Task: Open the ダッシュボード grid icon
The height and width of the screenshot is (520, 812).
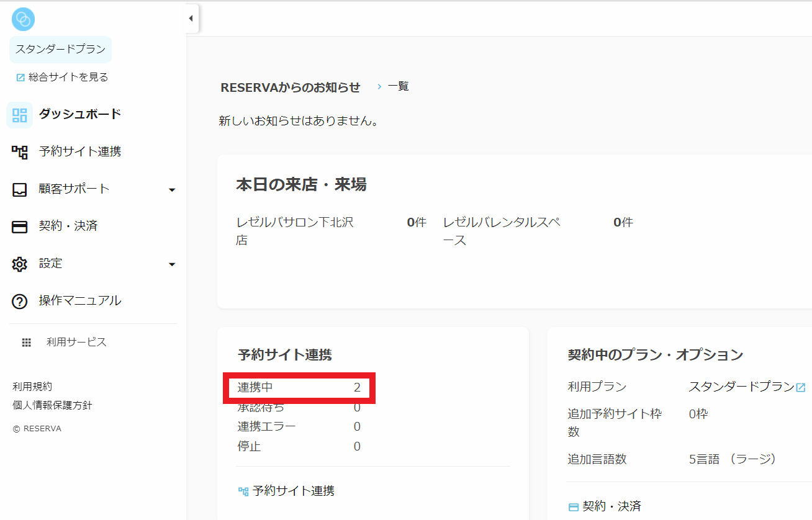Action: click(x=20, y=115)
